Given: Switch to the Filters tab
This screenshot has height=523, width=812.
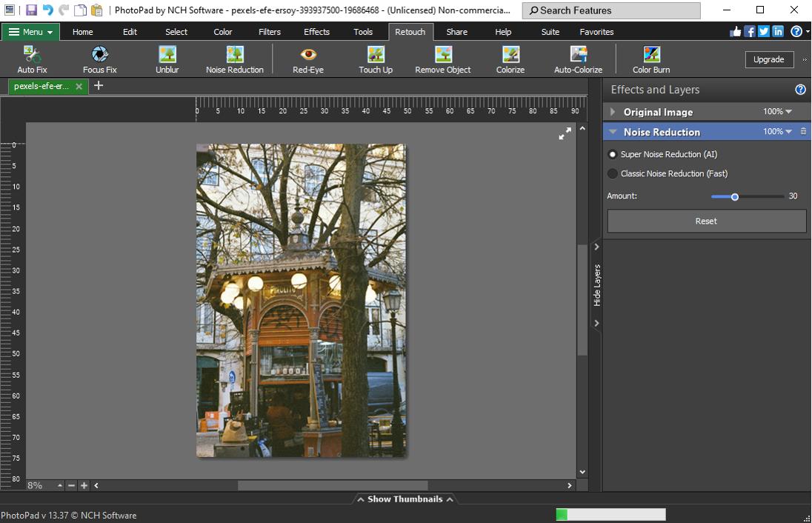Looking at the screenshot, I should pos(269,32).
